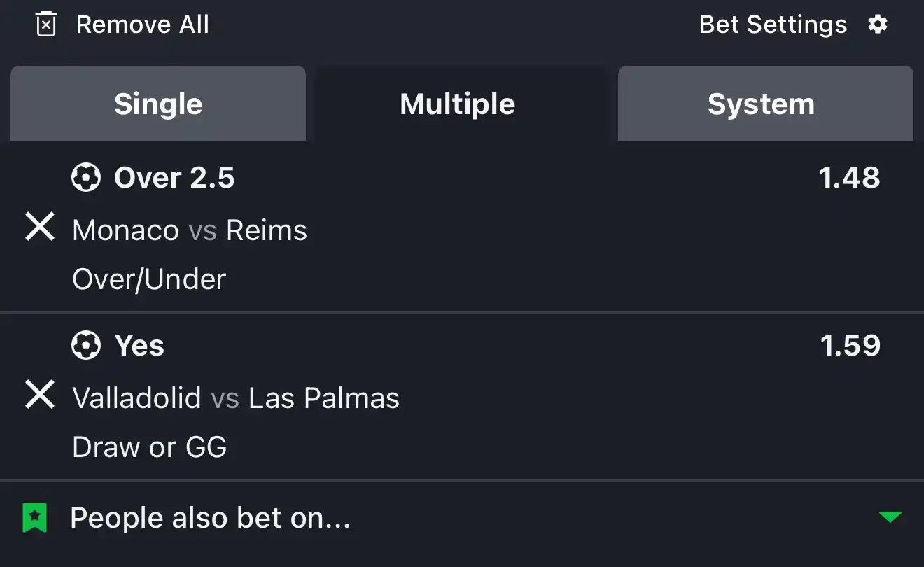Screen dimensions: 924x567
Task: Click the soccer ball icon beside Yes
Action: [x=86, y=346]
